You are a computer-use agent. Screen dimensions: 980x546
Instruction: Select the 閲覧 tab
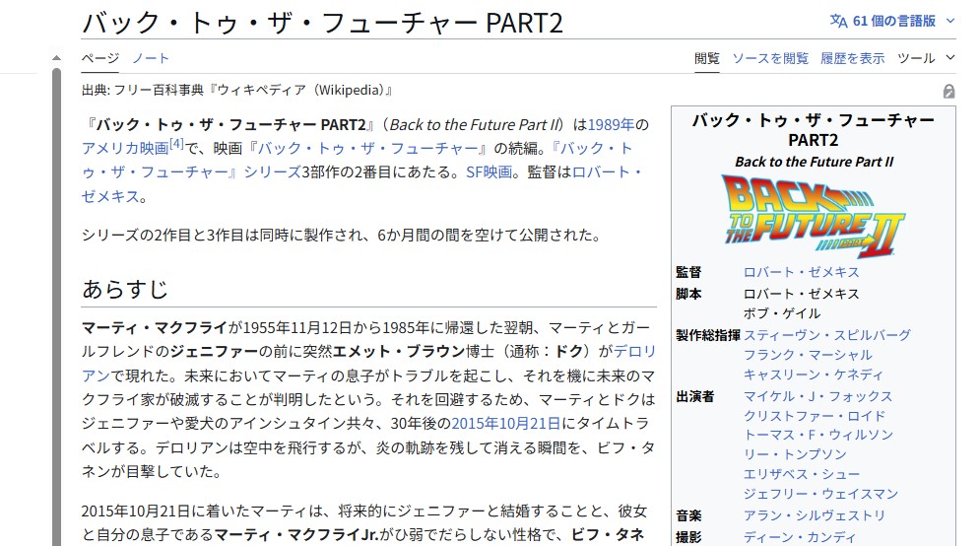(707, 58)
